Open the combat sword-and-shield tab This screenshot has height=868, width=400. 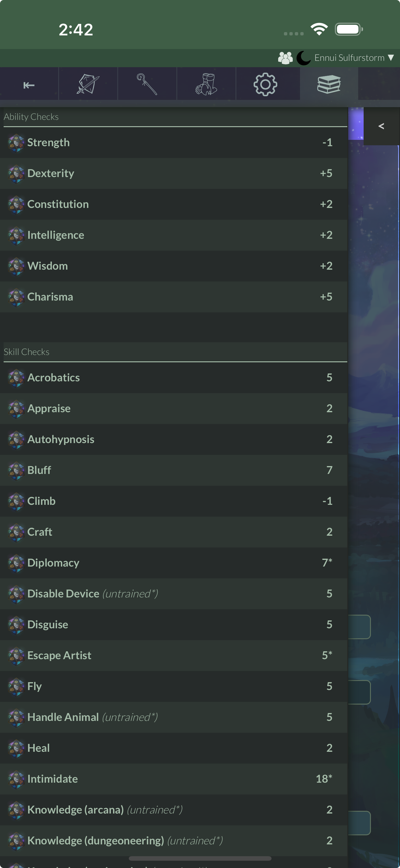tap(88, 84)
